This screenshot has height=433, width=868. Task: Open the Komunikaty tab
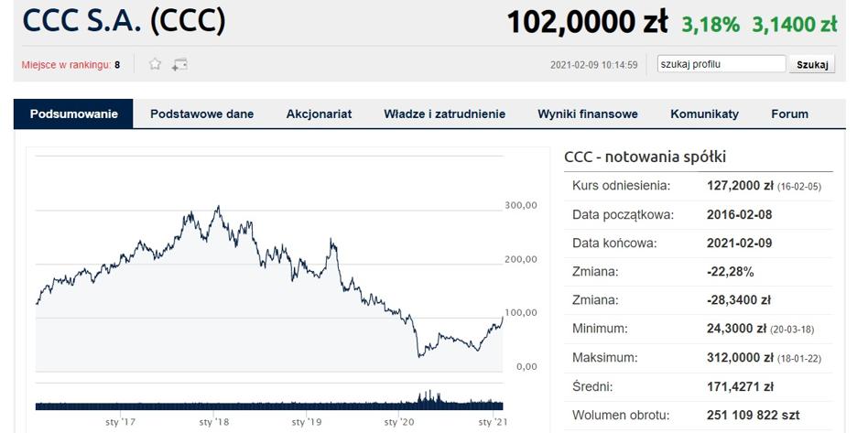[x=704, y=114]
